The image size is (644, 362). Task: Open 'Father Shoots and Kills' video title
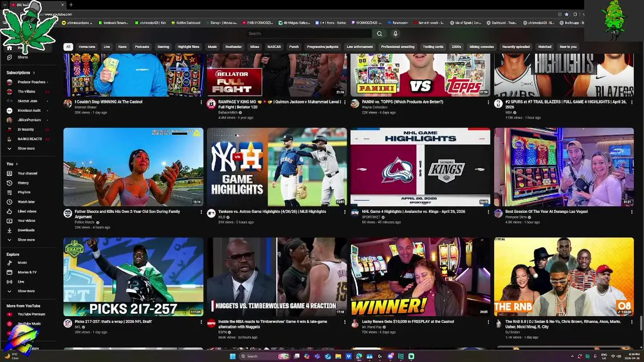[127, 214]
